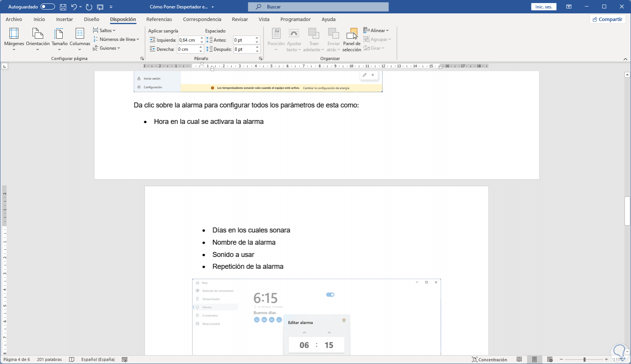Open the Referencias tab

pos(159,19)
